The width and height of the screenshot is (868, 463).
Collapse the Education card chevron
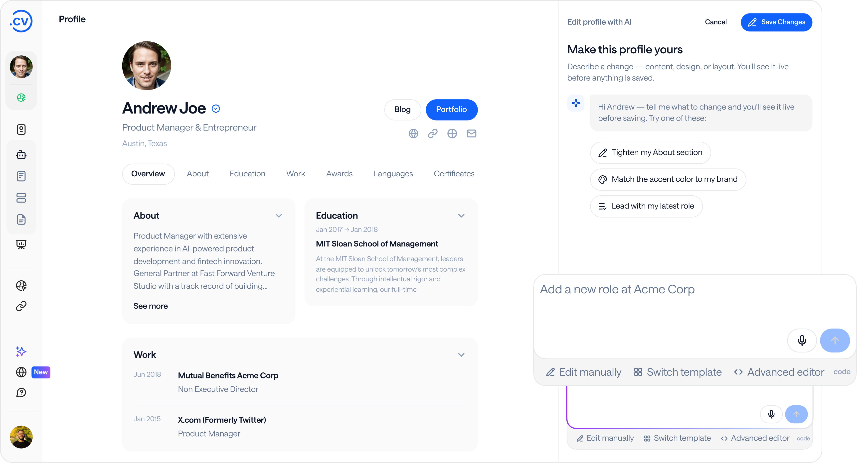(x=461, y=216)
